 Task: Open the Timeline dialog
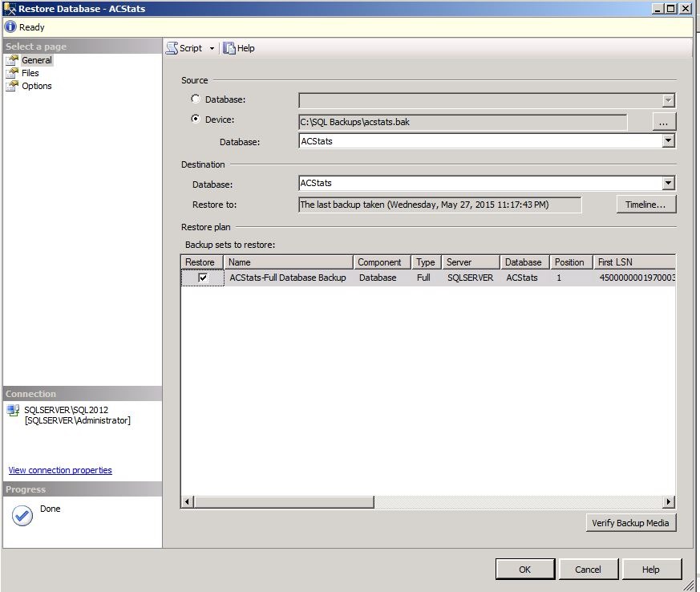645,205
